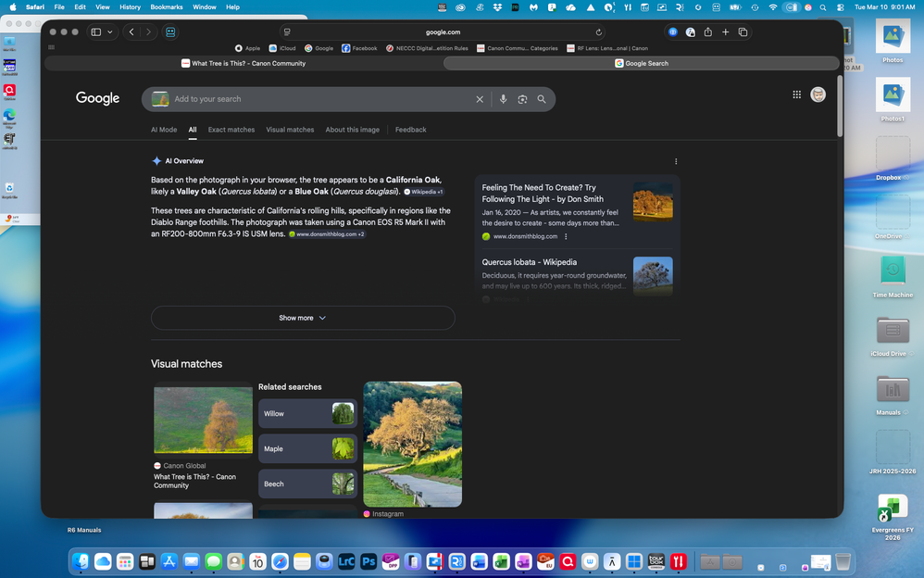Image resolution: width=924 pixels, height=578 pixels.
Task: Click the page settings icon in address bar
Action: click(x=287, y=32)
